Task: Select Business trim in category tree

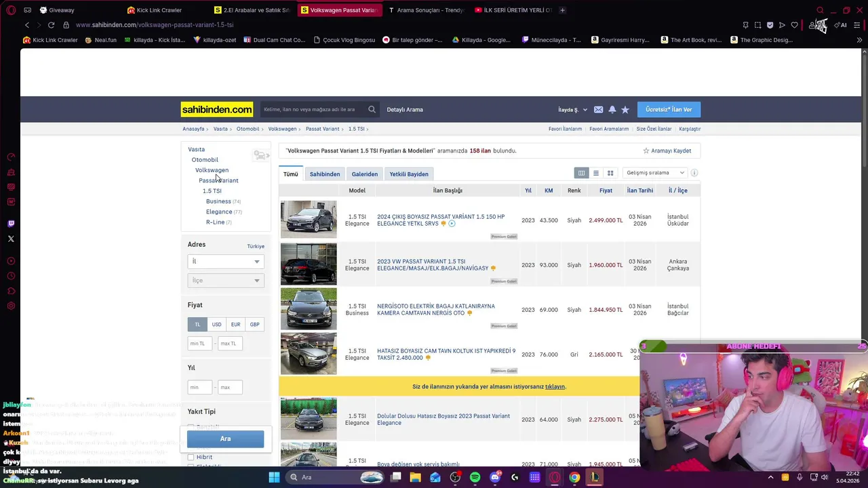Action: 218,201
